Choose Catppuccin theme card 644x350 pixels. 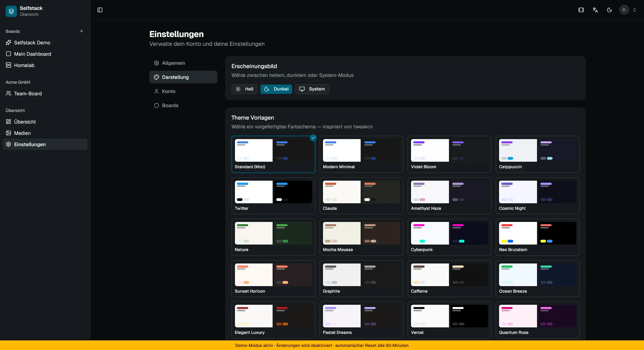(538, 154)
